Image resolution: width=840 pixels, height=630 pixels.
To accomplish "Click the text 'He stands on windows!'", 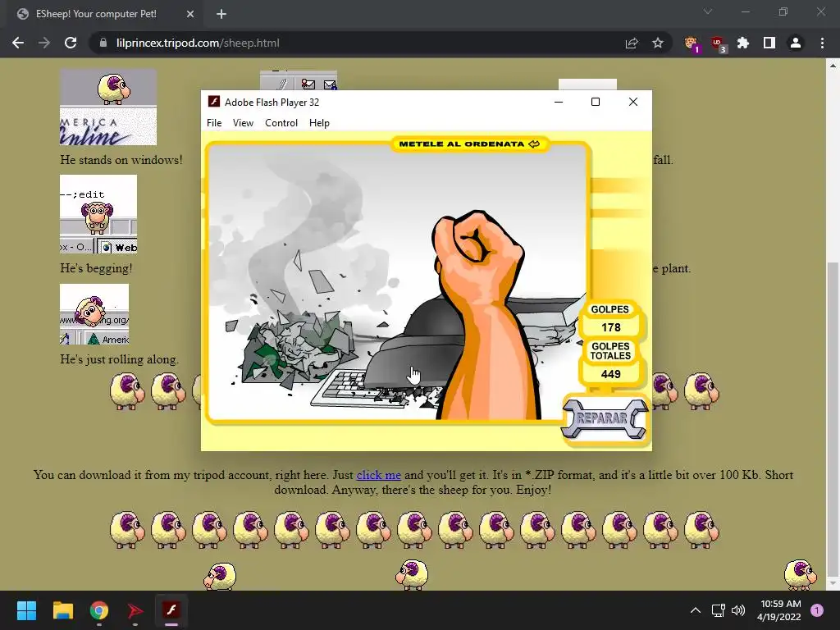I will pos(121,160).
